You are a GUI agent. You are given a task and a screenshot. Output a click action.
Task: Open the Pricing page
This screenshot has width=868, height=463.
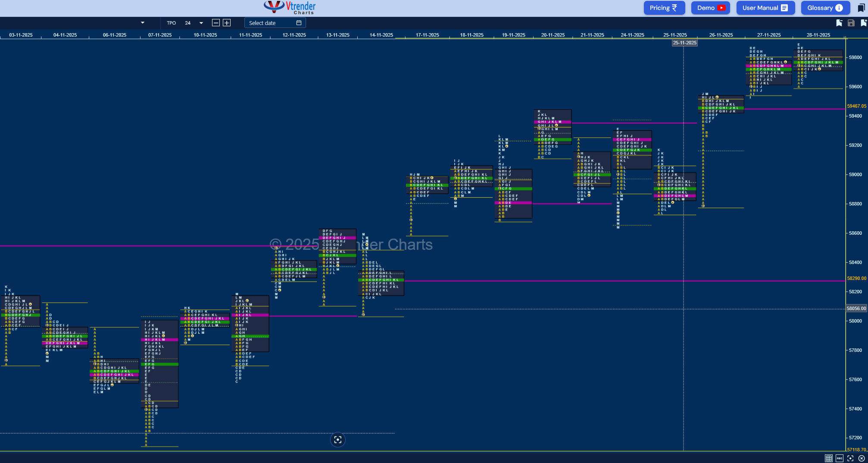pyautogui.click(x=664, y=8)
